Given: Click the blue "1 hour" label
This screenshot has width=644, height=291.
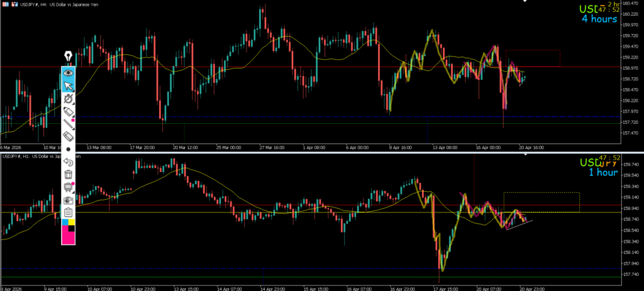Looking at the screenshot, I should 602,172.
